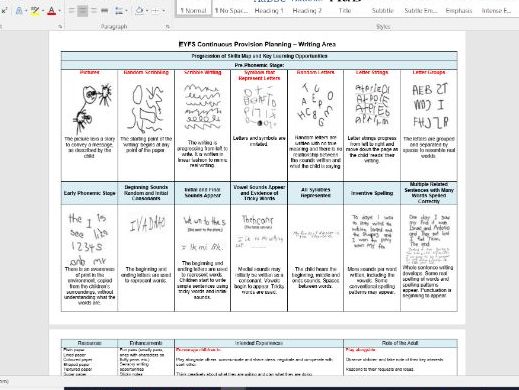Open the Borders dropdown arrow
This screenshot has height=390, width=519.
tap(164, 11)
